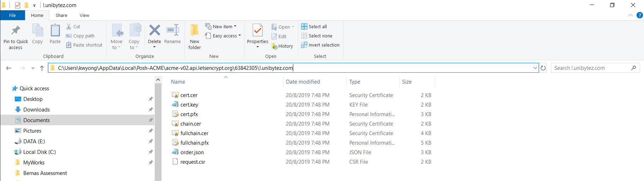644x181 pixels.
Task: Open the Easy access dropdown
Action: pos(223,36)
